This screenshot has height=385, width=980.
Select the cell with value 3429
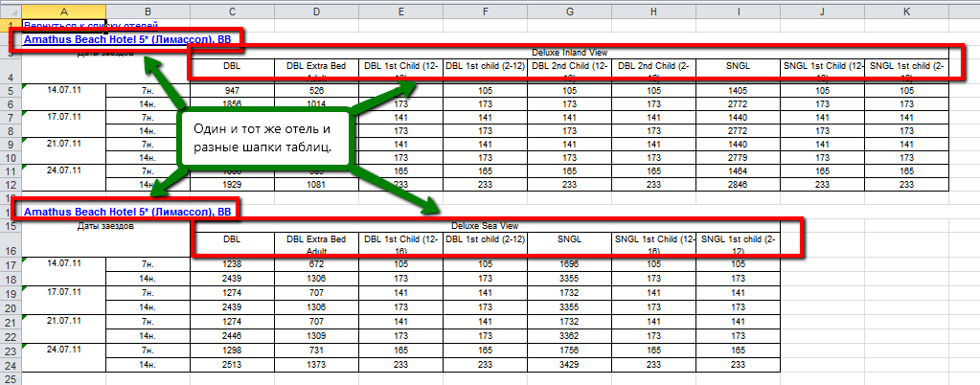click(x=569, y=365)
